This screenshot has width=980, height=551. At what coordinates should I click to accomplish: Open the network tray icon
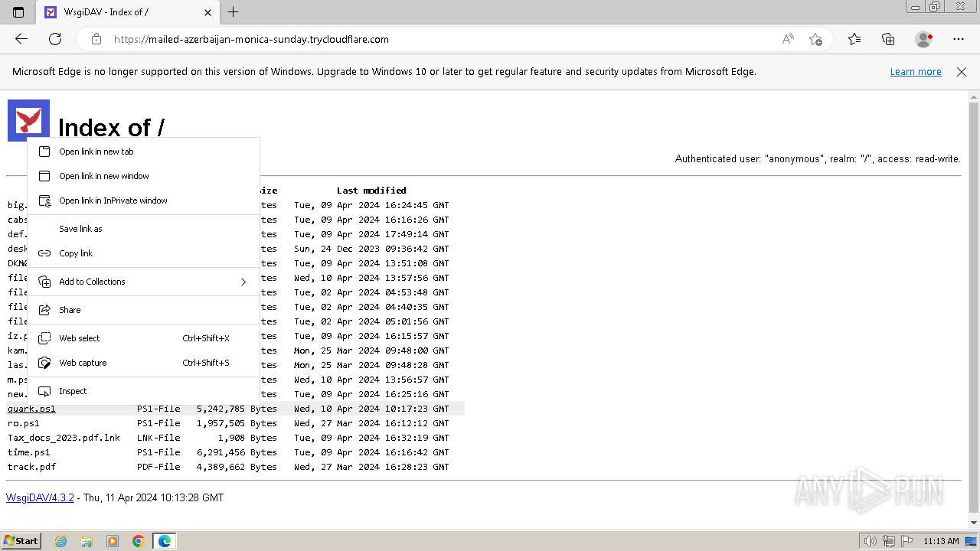(x=889, y=541)
